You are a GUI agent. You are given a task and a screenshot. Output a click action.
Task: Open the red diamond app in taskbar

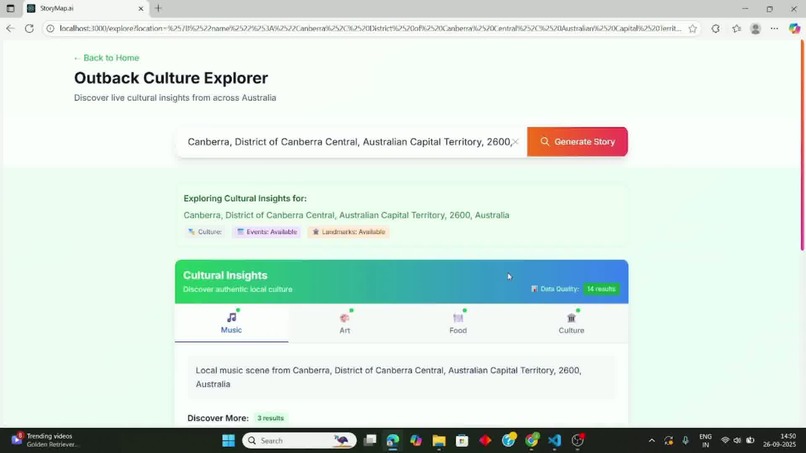point(485,441)
